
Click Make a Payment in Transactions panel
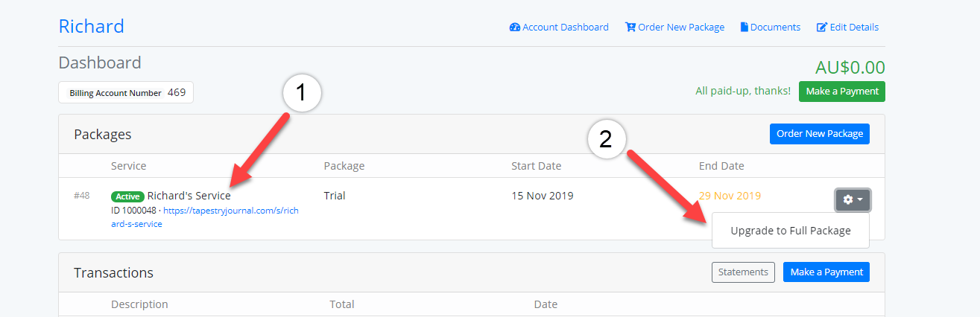click(826, 272)
